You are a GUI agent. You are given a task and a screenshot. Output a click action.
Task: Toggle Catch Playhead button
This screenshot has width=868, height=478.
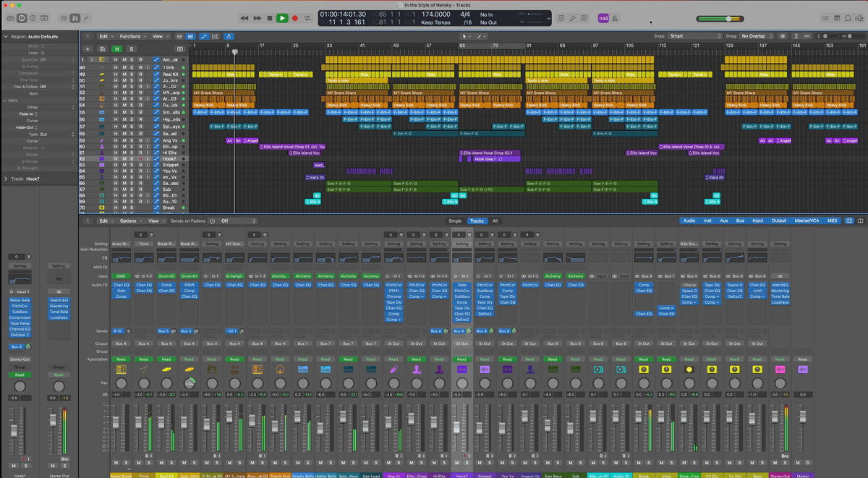[229, 36]
